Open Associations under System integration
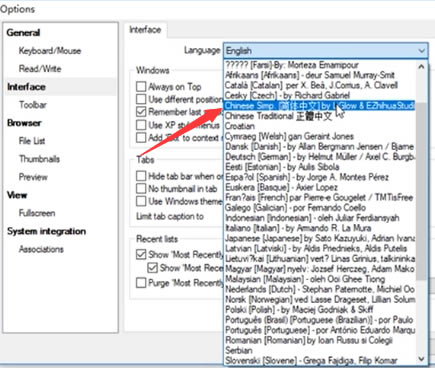The height and width of the screenshot is (368, 435). tap(41, 249)
